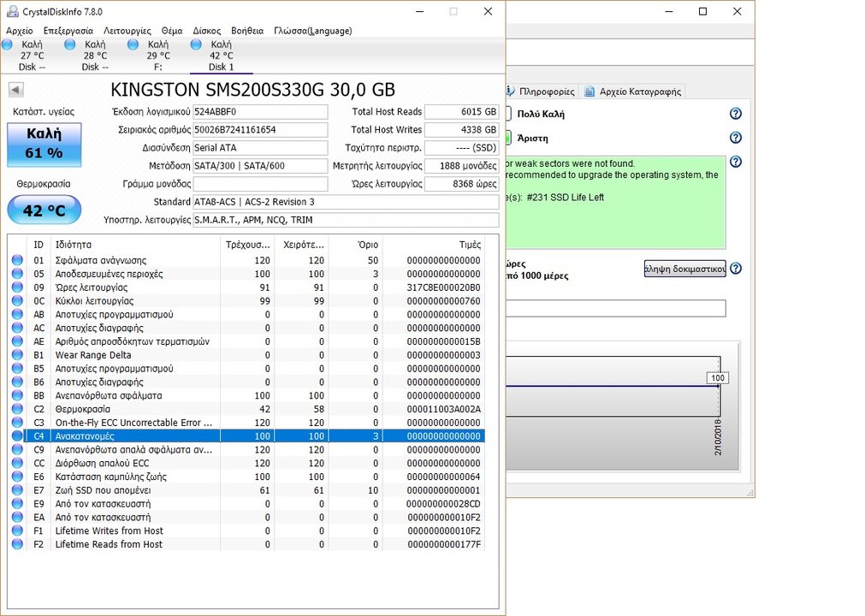Click the Standard field ATA8-ACS | ACS-2
The width and height of the screenshot is (865, 616).
pos(346,202)
